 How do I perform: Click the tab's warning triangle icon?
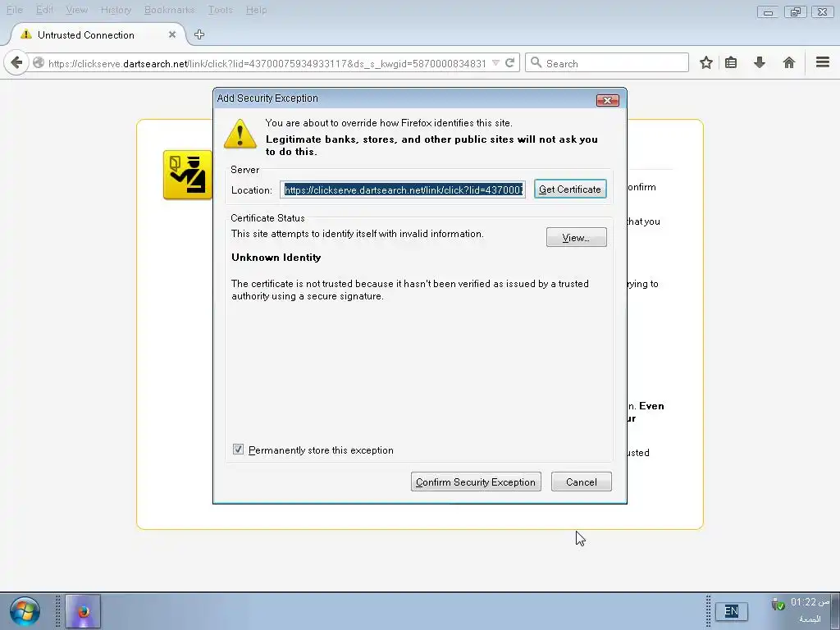tap(25, 34)
